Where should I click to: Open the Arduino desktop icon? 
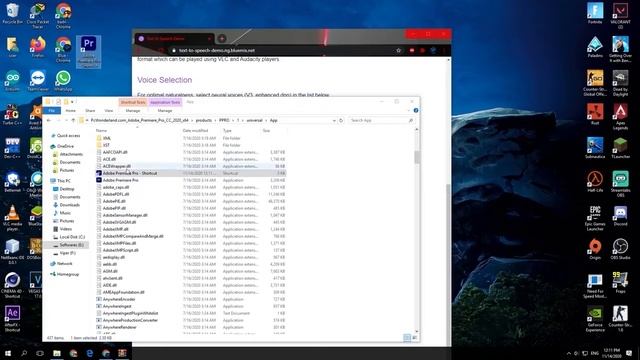point(12,80)
